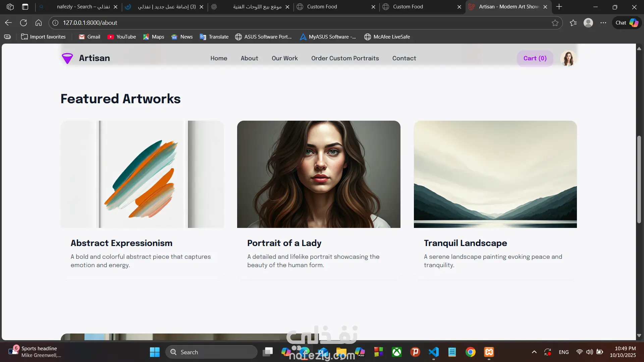Go to browser home page icon
The image size is (644, 362).
(x=39, y=23)
